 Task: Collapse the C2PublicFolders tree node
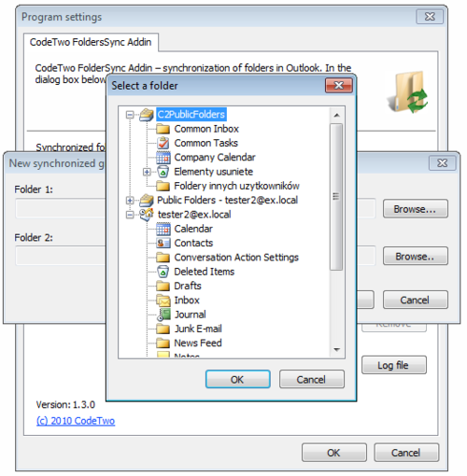130,115
